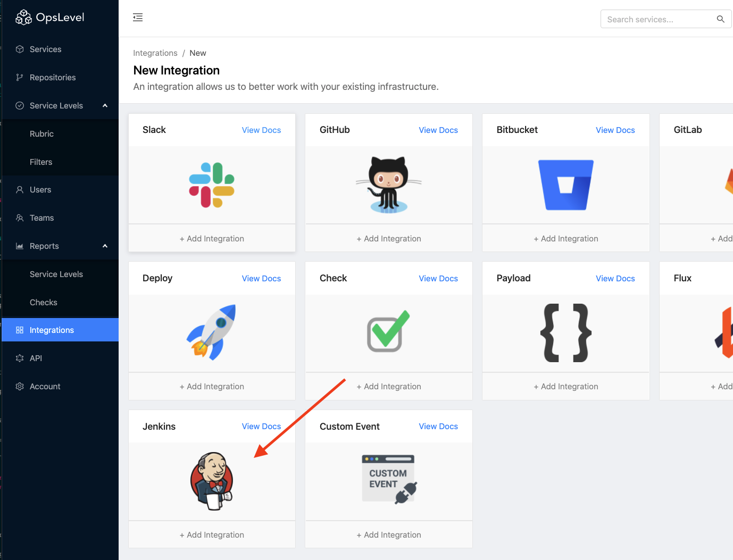
Task: Open View Docs link for GitHub
Action: (x=438, y=130)
